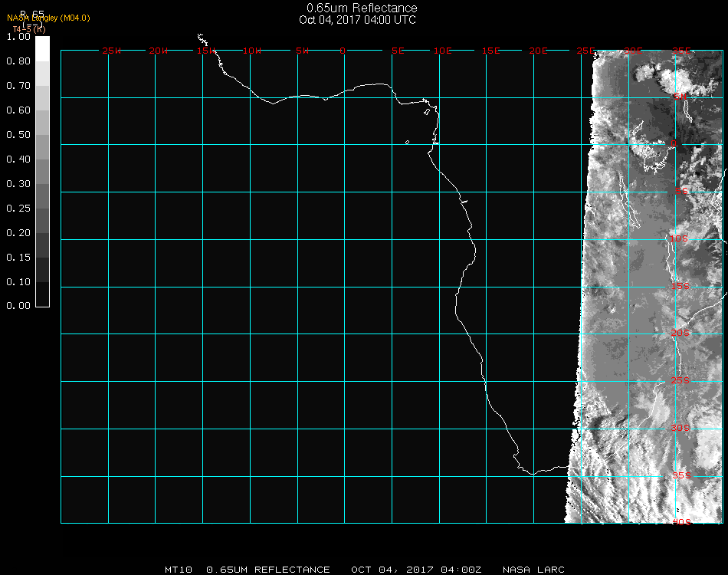Click the 'MT10' text in the footer

(x=178, y=570)
